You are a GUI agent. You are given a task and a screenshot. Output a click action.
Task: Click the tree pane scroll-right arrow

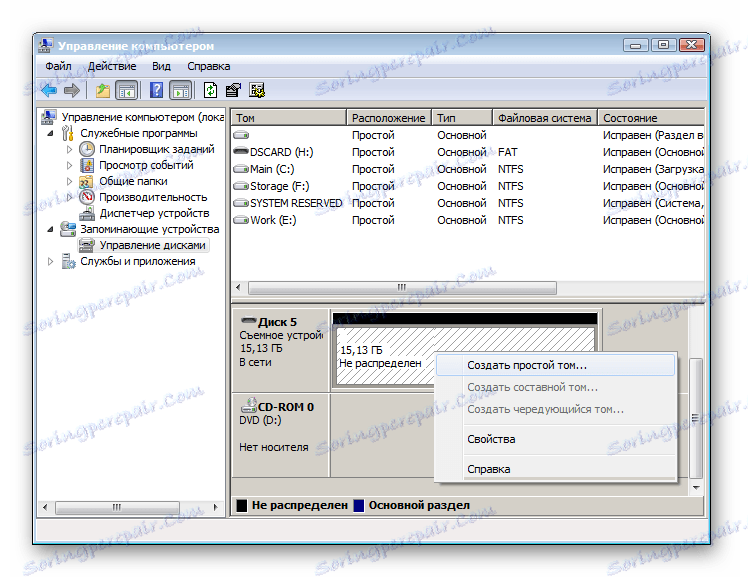216,507
